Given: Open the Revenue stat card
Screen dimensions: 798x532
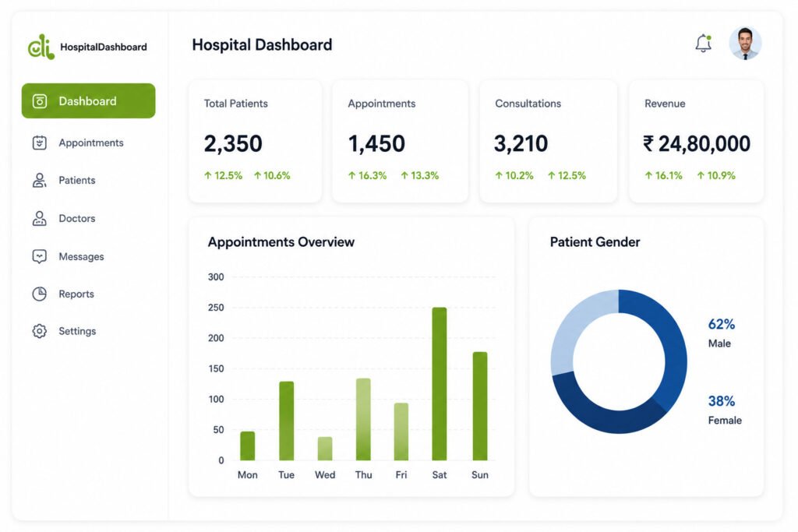Looking at the screenshot, I should pos(696,142).
